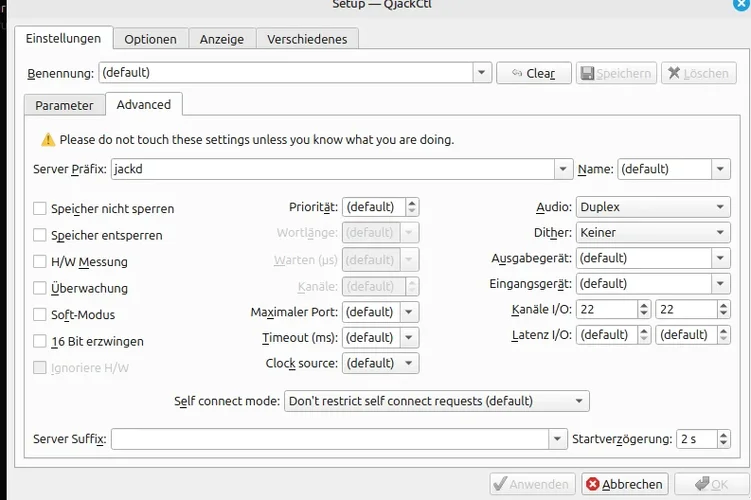Click the Anwenden button
This screenshot has height=500, width=751.
pos(532,484)
